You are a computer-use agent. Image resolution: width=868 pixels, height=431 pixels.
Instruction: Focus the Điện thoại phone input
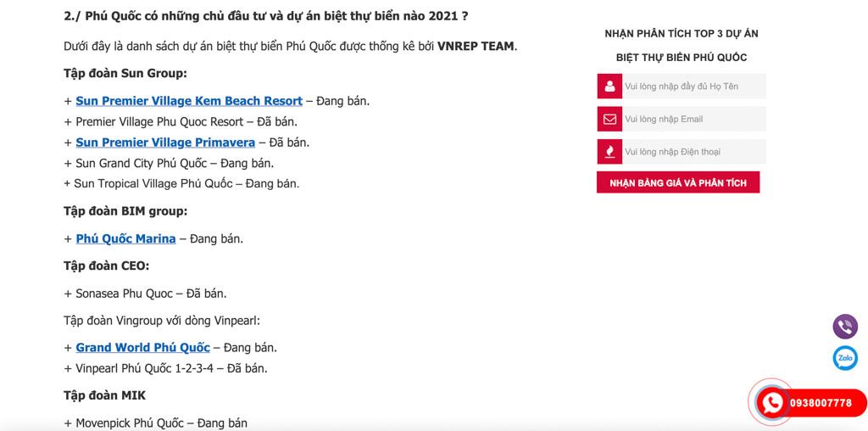[693, 152]
